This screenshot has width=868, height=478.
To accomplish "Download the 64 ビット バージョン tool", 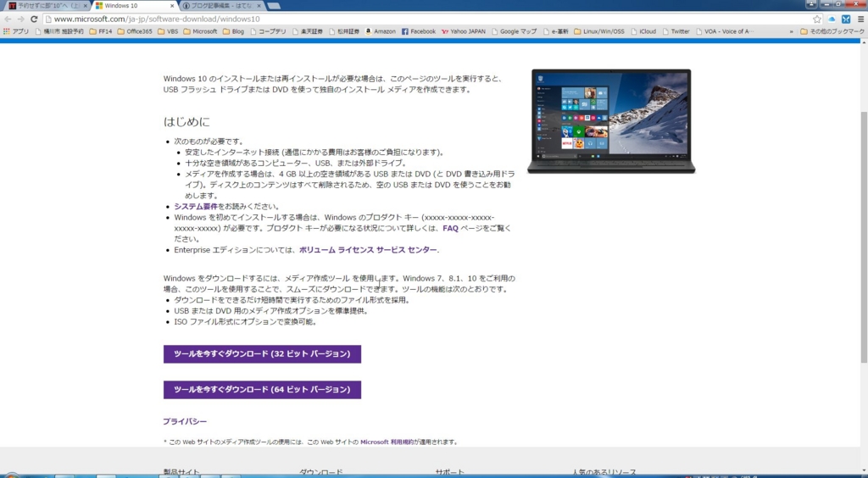I will (262, 390).
